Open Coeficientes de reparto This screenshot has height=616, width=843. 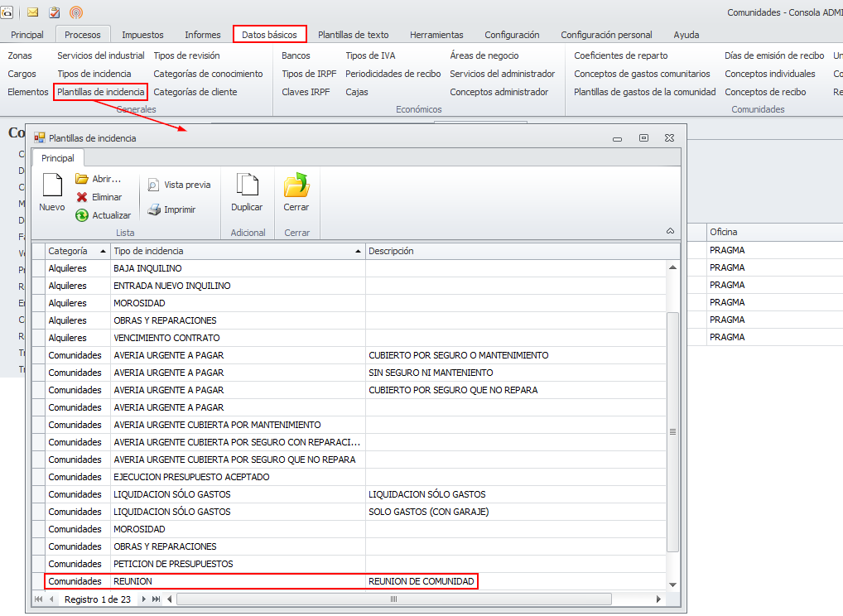(x=621, y=55)
